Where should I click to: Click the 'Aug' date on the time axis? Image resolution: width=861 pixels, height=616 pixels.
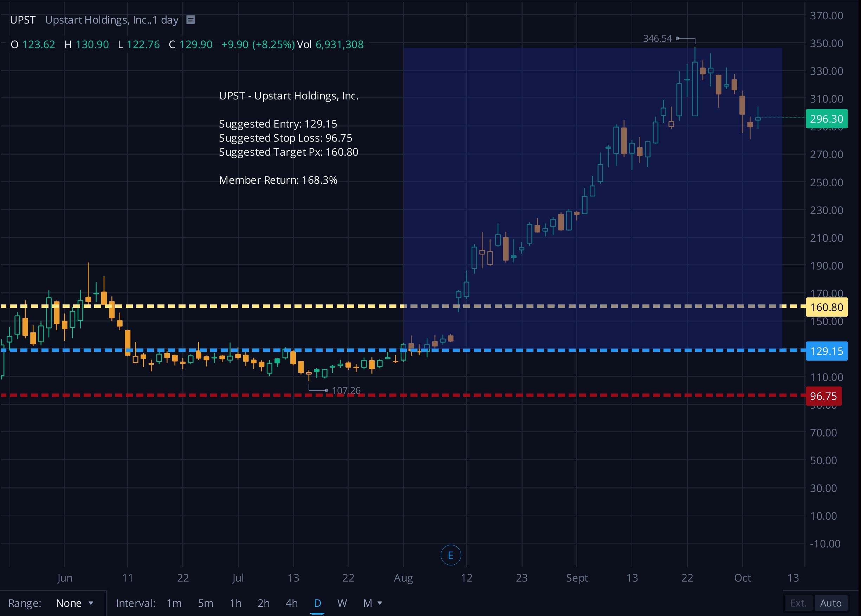[x=403, y=578]
